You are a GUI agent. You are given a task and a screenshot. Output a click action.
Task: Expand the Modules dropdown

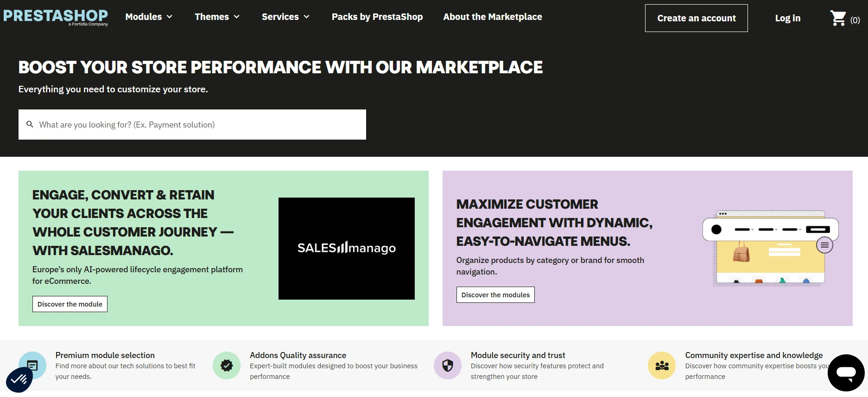tap(148, 16)
